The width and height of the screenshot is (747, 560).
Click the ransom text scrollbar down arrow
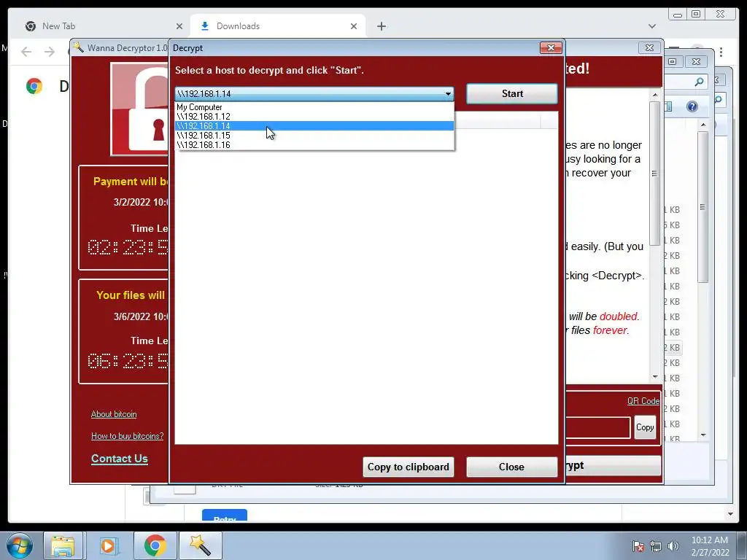click(655, 377)
